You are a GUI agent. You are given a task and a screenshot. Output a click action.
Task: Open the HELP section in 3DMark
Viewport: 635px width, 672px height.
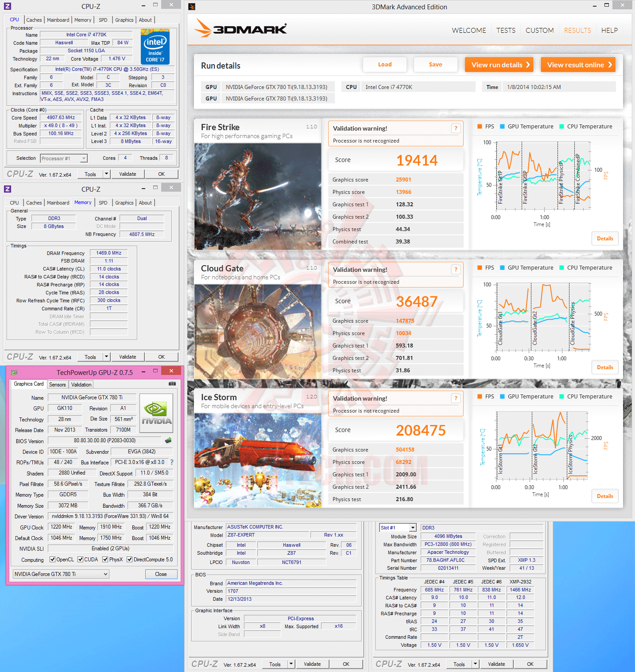pyautogui.click(x=609, y=31)
